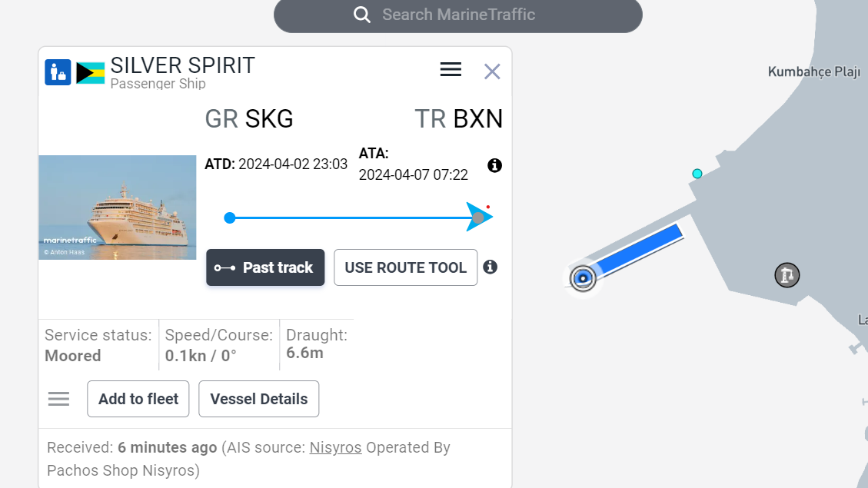Add SILVER SPIRIT to fleet
Viewport: 868px width, 488px height.
(x=138, y=399)
